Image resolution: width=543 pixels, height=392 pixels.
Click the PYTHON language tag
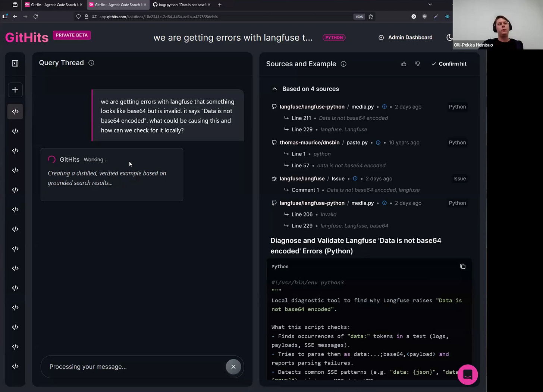pos(334,37)
